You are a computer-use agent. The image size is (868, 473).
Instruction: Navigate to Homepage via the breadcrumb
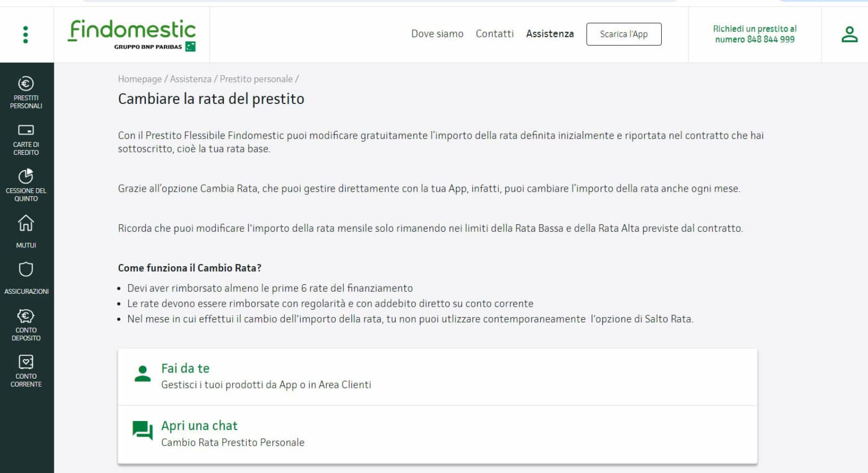(x=140, y=79)
